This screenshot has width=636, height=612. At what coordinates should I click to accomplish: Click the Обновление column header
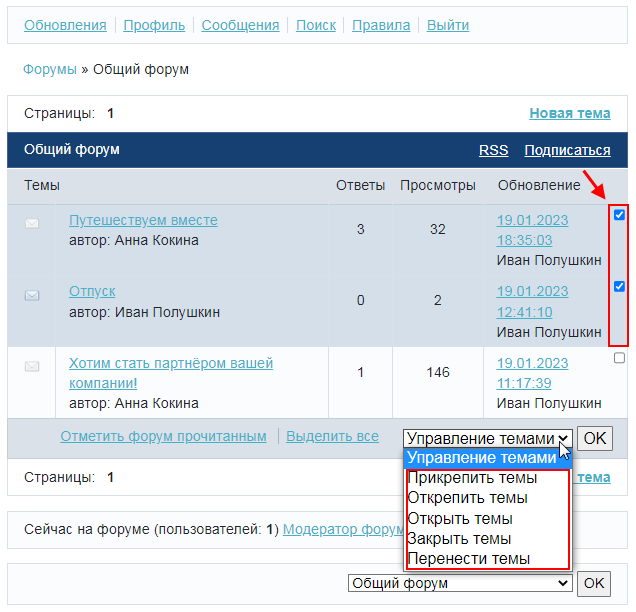(539, 185)
